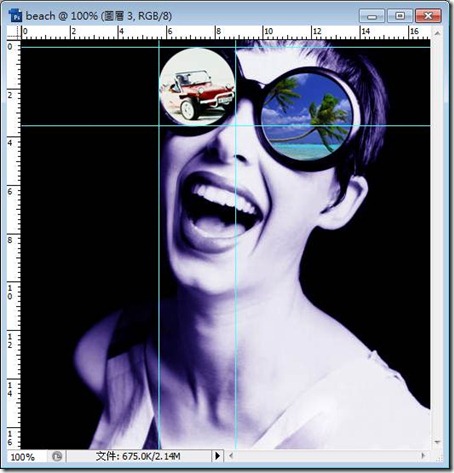Click the 8 mark on horizontal ruler
The height and width of the screenshot is (473, 454).
pos(218,31)
